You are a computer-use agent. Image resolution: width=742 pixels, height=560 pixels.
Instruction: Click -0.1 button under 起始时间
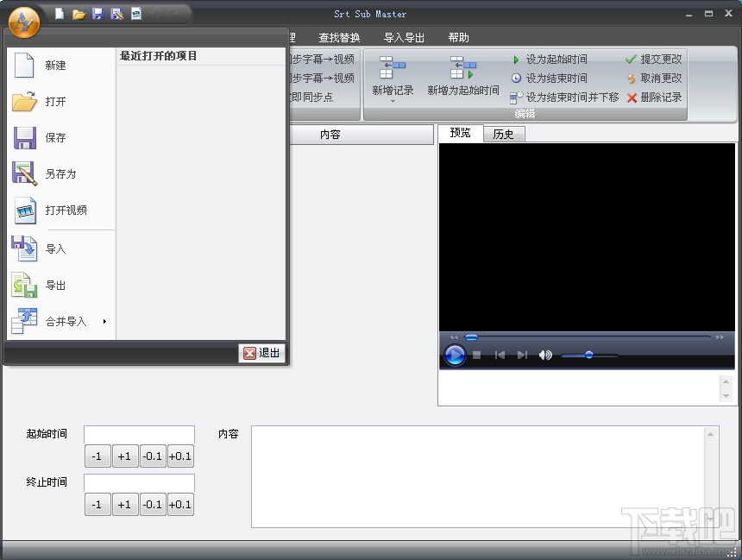click(x=153, y=456)
